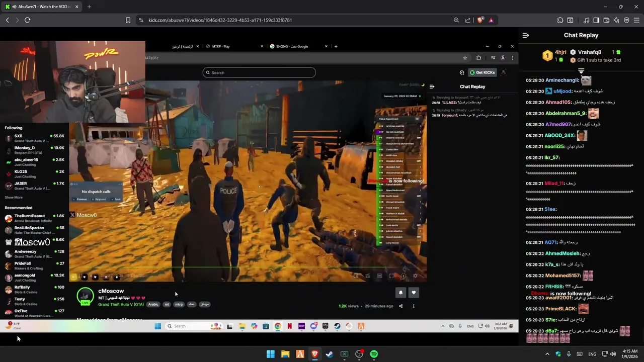Viewport: 644px width, 362px height.
Task: Open the volume speaker icon in tray
Action: 613,354
